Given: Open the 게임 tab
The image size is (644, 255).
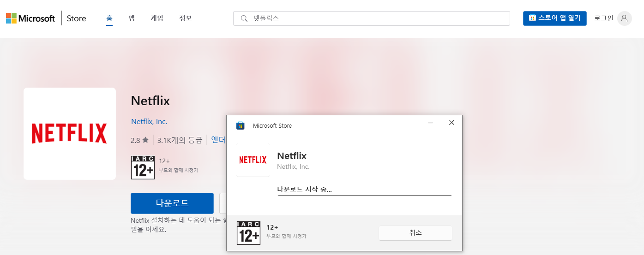Looking at the screenshot, I should [x=157, y=18].
